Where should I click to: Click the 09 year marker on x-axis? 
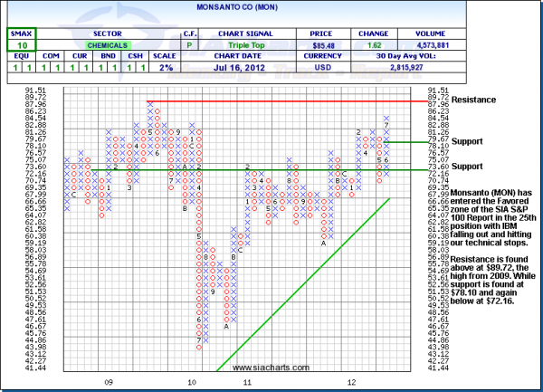(x=108, y=383)
